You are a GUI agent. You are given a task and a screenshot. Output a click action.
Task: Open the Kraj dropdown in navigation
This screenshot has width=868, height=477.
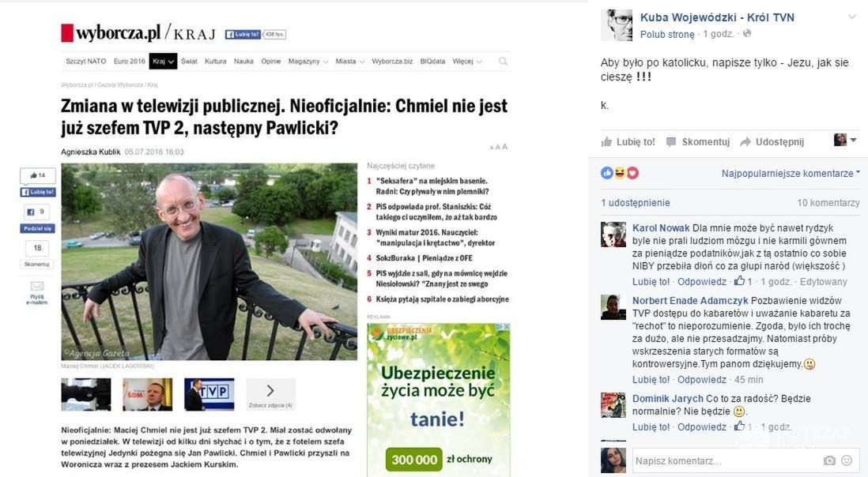(x=163, y=62)
